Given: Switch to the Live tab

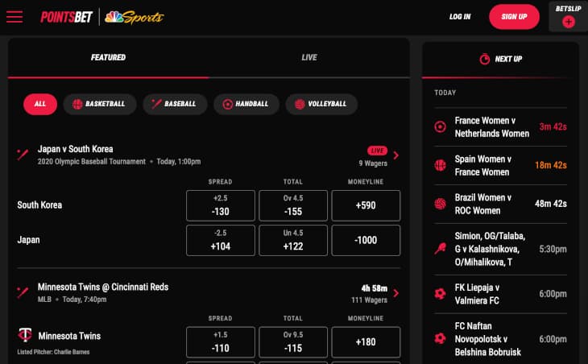Looking at the screenshot, I should coord(309,58).
